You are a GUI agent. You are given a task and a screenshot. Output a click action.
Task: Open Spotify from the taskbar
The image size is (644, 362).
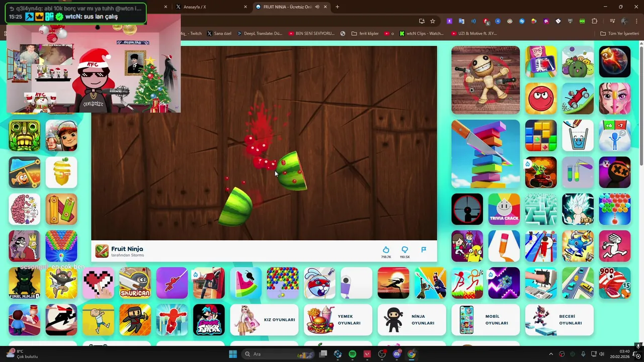[x=353, y=354]
